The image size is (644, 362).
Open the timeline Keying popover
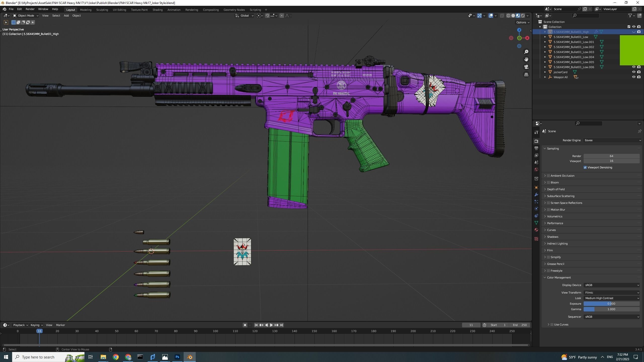pos(36,325)
